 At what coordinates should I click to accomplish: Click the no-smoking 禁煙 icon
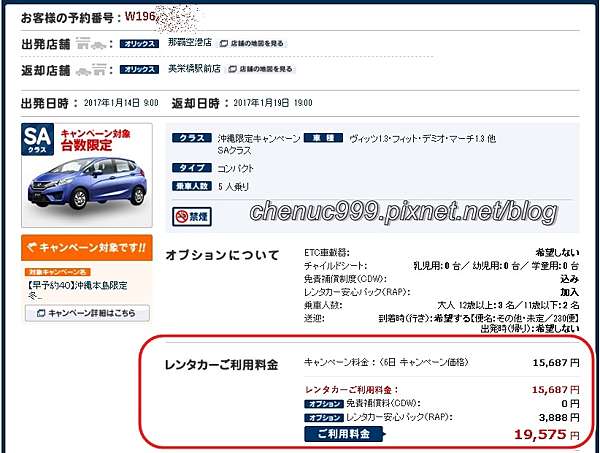point(192,217)
